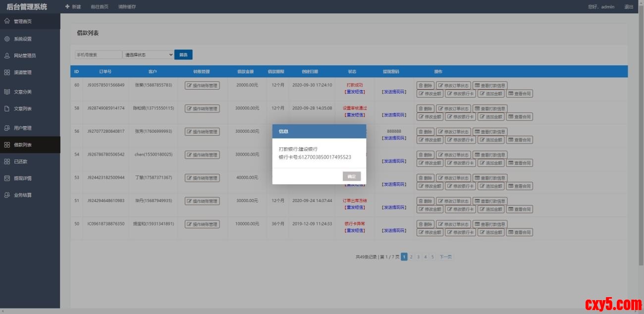The height and width of the screenshot is (314, 644).
Task: Click 查看合同 for order ID 50
Action: click(520, 232)
